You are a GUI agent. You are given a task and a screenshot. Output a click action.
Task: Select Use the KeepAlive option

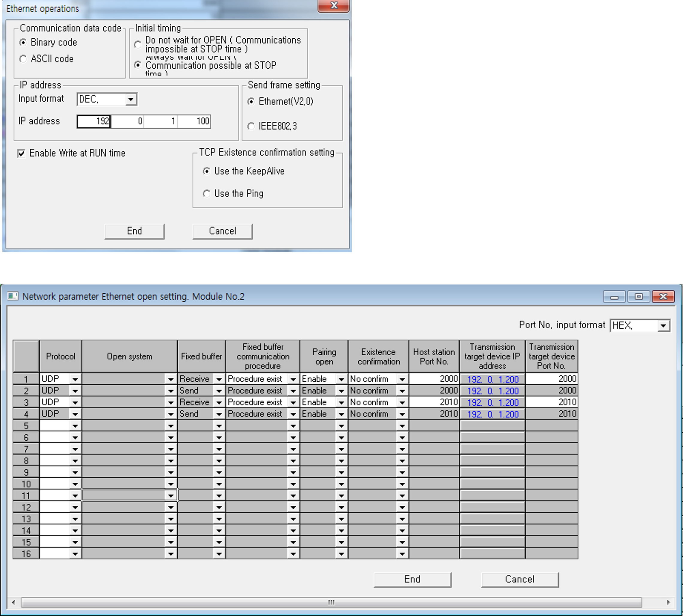pos(206,171)
